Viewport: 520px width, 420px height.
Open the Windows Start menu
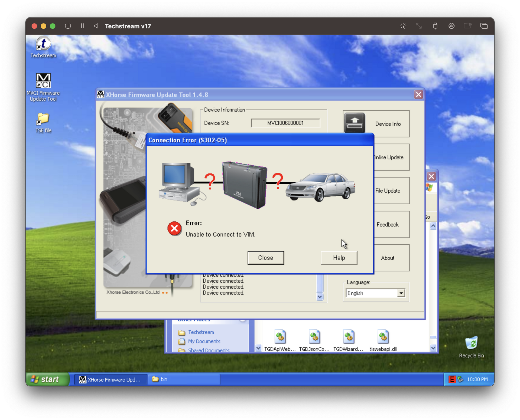tap(48, 379)
